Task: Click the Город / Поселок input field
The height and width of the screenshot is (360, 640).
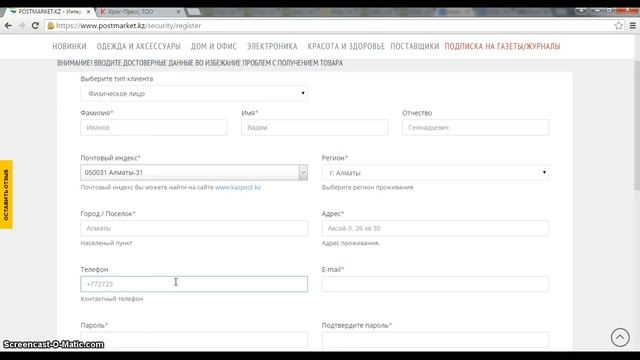Action: click(x=194, y=229)
